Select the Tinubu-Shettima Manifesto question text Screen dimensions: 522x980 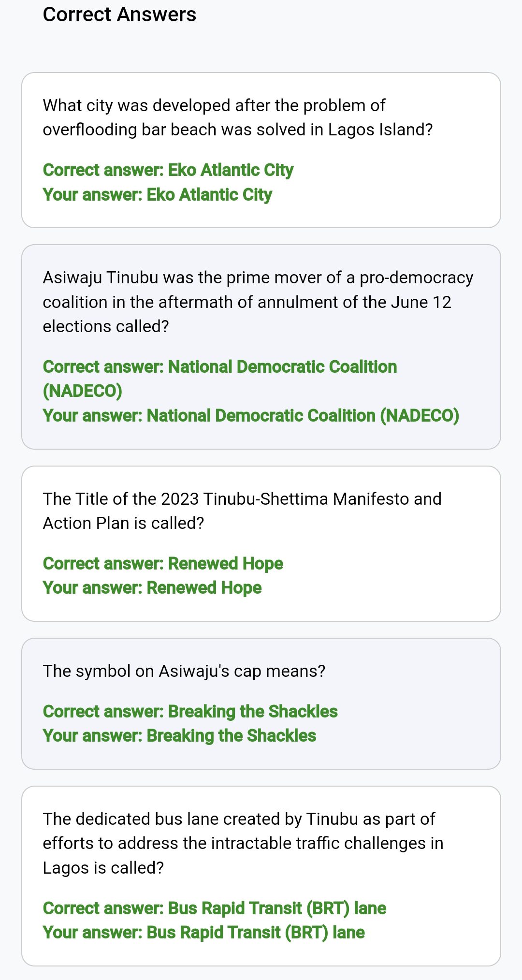click(242, 511)
